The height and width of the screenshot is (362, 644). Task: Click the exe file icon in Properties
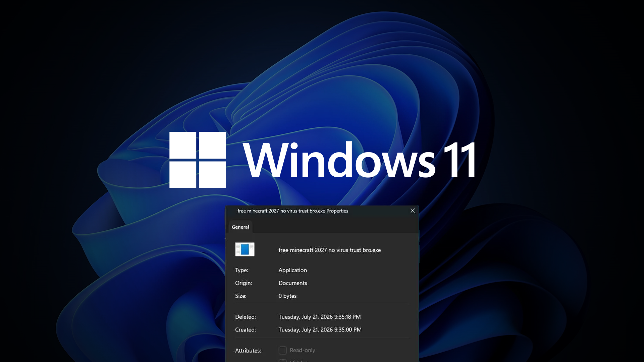click(x=245, y=249)
